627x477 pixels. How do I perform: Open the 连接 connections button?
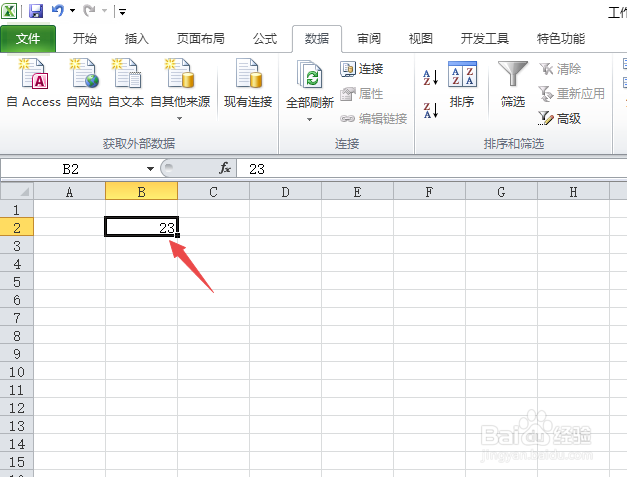[x=362, y=69]
